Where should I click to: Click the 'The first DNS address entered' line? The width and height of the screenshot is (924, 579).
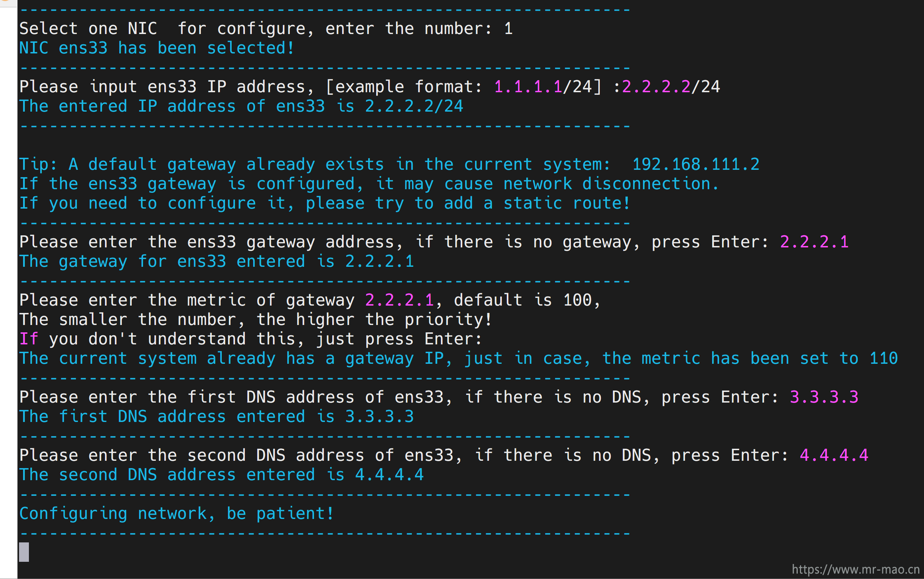point(217,416)
